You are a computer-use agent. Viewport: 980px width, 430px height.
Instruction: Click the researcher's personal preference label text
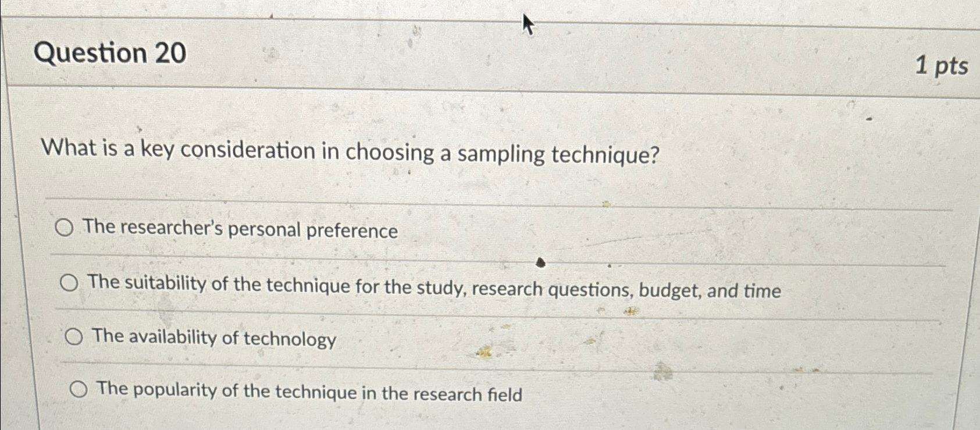[x=240, y=230]
